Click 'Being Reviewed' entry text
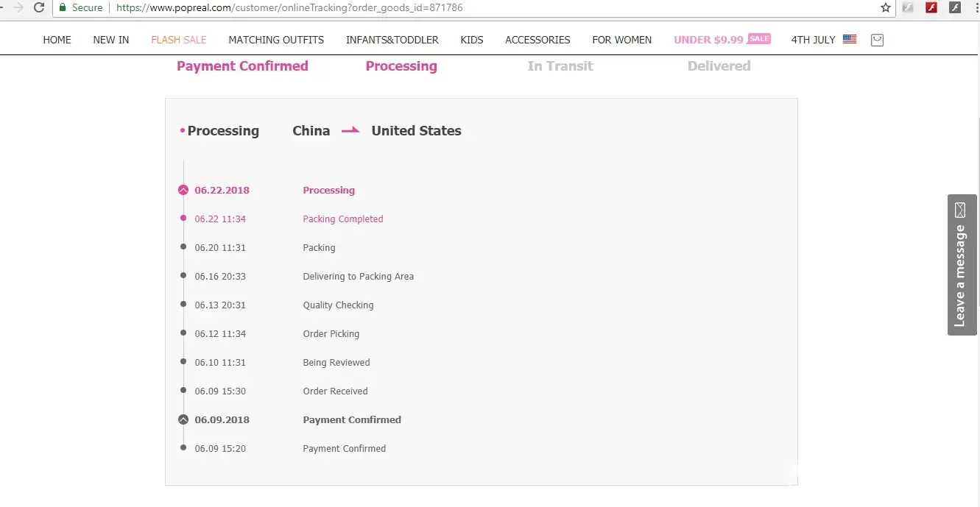The height and width of the screenshot is (507, 980). [336, 362]
